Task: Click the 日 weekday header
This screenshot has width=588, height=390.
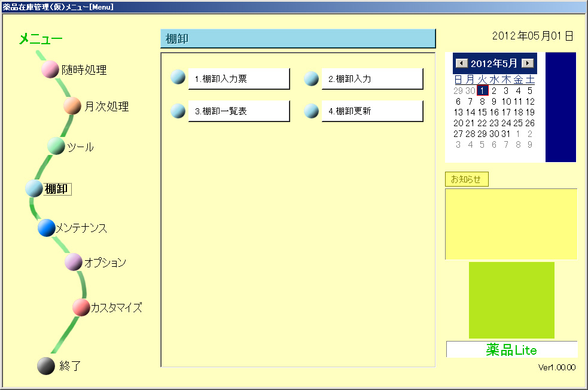Action: point(458,80)
